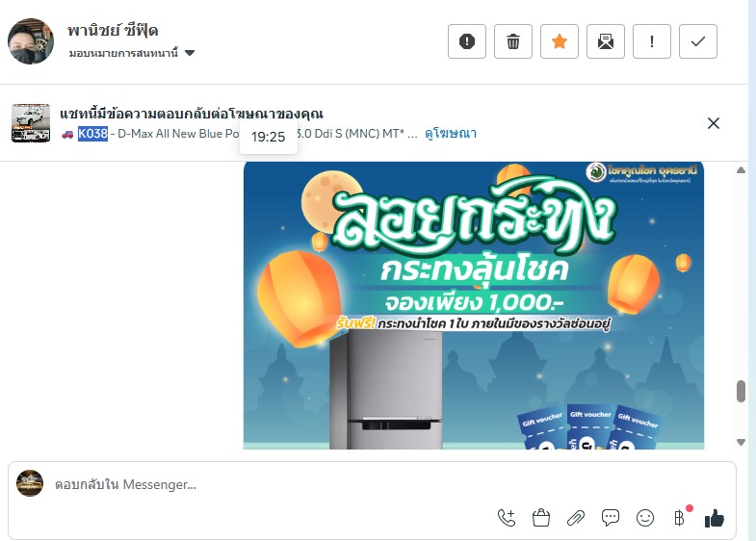This screenshot has height=541, width=756.
Task: Open the D-Max ad thumbnail
Action: tap(31, 123)
